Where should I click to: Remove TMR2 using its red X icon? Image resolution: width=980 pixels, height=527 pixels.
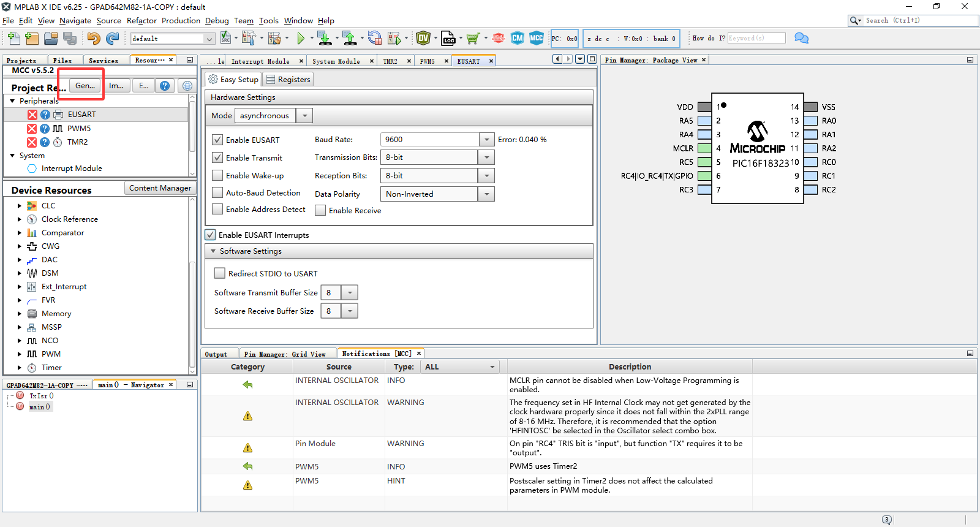[32, 142]
